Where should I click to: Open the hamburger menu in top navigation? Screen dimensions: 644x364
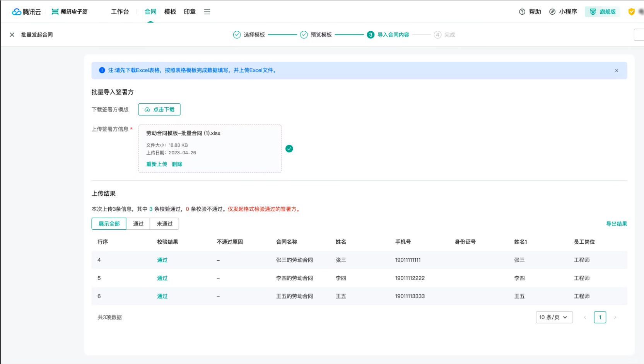(207, 12)
